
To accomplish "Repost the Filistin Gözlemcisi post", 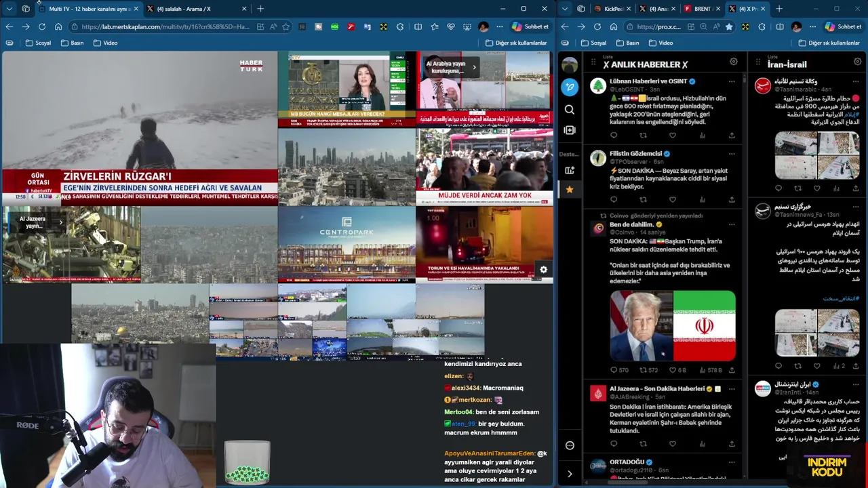I will pyautogui.click(x=643, y=200).
